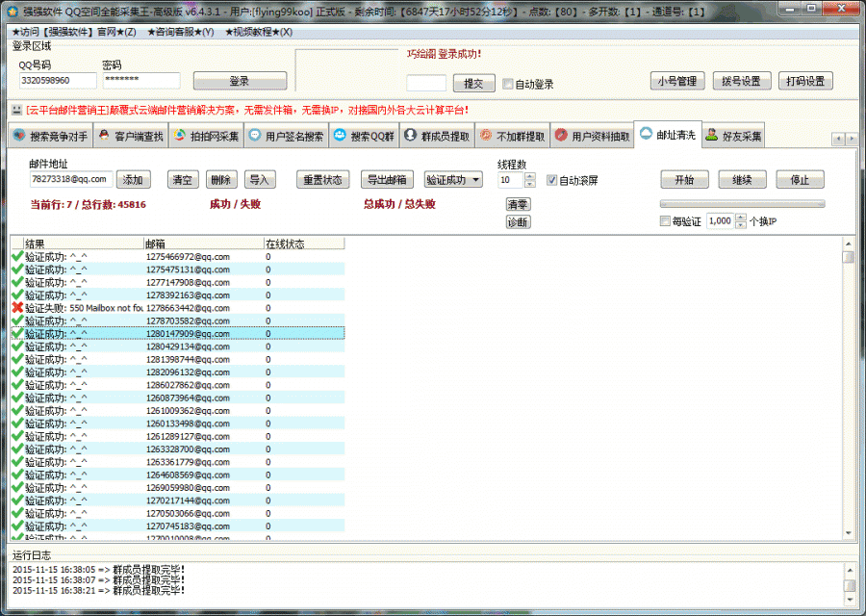Click the 密码 input field
Screen dimensions: 866x616
pos(141,81)
